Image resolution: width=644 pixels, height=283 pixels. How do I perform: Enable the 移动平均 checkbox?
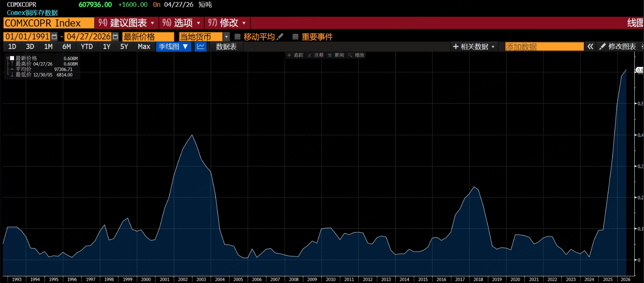tap(238, 37)
